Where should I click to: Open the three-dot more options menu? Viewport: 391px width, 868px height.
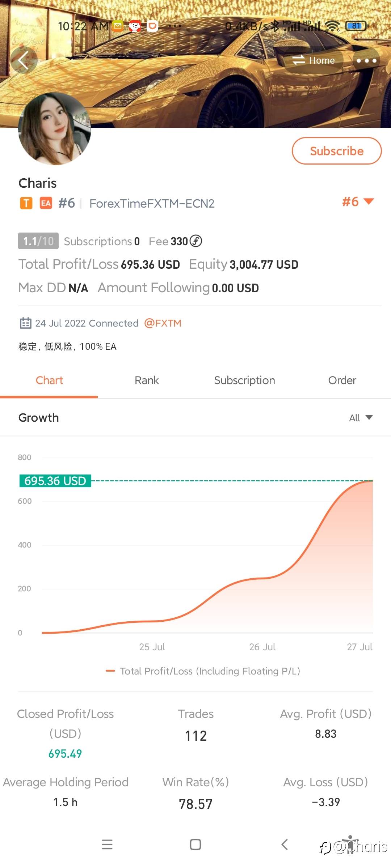click(366, 60)
